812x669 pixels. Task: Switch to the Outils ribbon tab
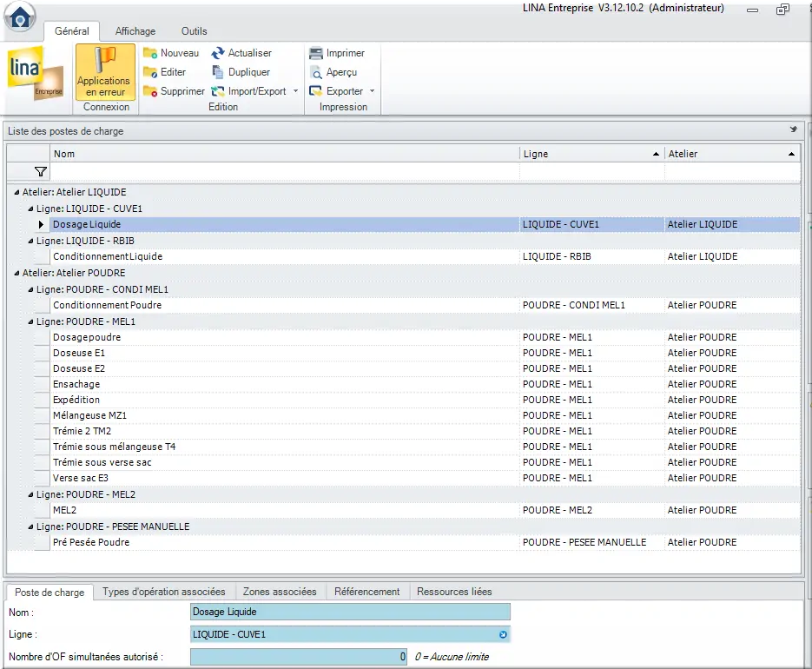[x=195, y=31]
